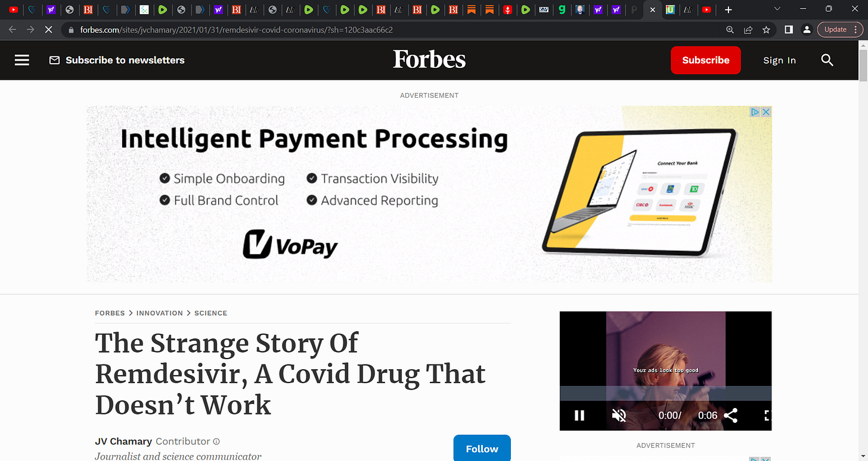Switch to the YouTube tab beside the new-tab button
Viewport: 868px width, 461px height.
706,10
